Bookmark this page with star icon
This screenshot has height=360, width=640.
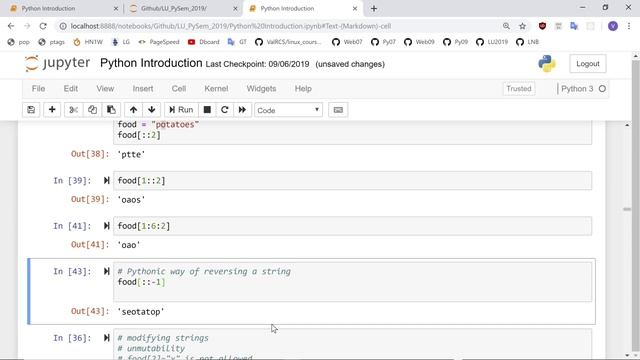(x=522, y=26)
